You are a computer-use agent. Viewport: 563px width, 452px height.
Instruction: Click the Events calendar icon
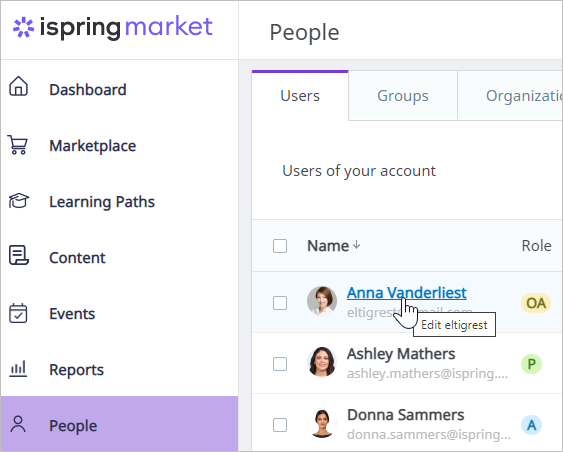pos(18,313)
